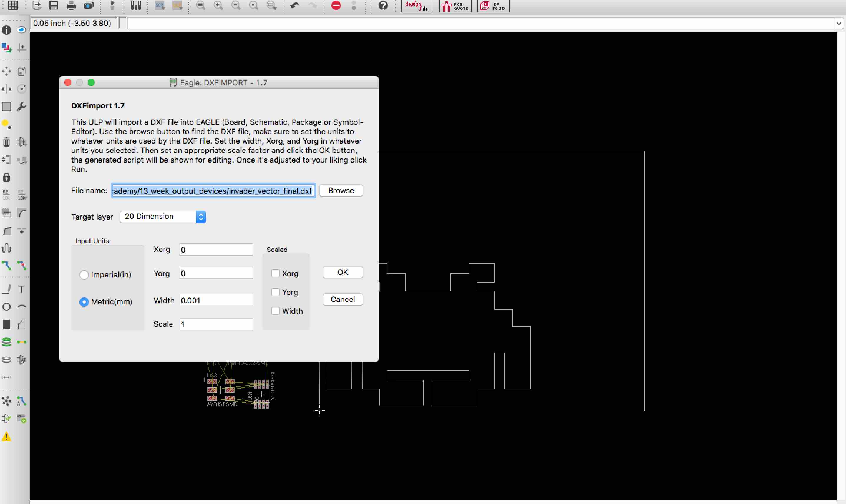Click the command line text field

pyautogui.click(x=480, y=24)
